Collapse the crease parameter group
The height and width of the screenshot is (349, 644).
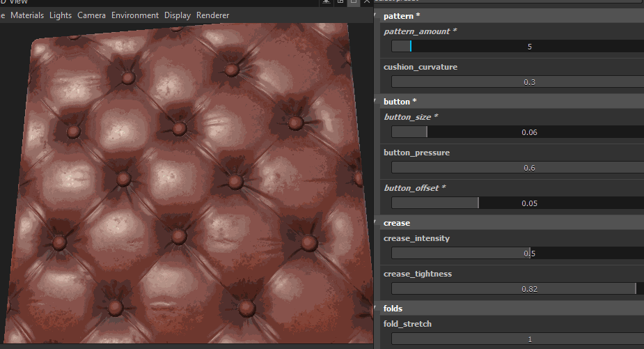tap(375, 223)
